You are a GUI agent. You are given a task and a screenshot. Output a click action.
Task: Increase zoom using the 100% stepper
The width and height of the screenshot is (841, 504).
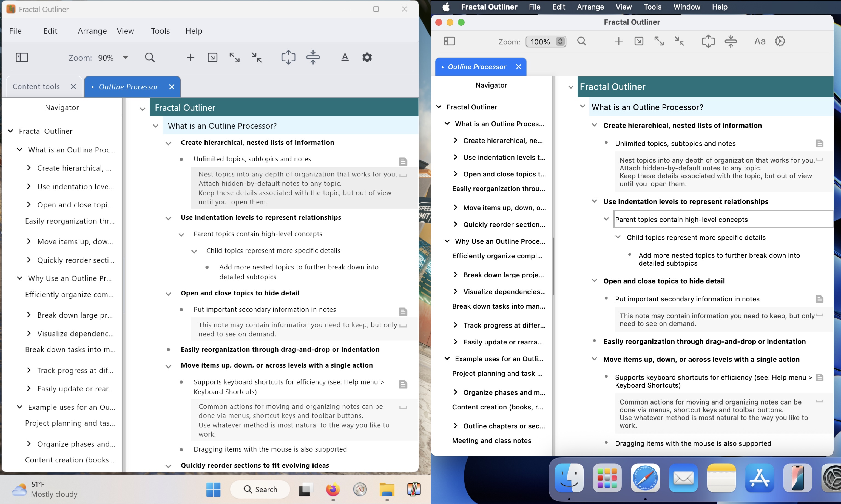560,39
